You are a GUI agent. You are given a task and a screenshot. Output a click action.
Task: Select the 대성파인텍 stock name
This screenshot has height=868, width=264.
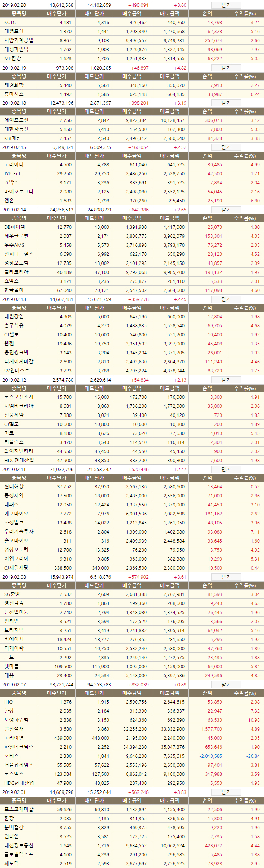click(x=16, y=49)
